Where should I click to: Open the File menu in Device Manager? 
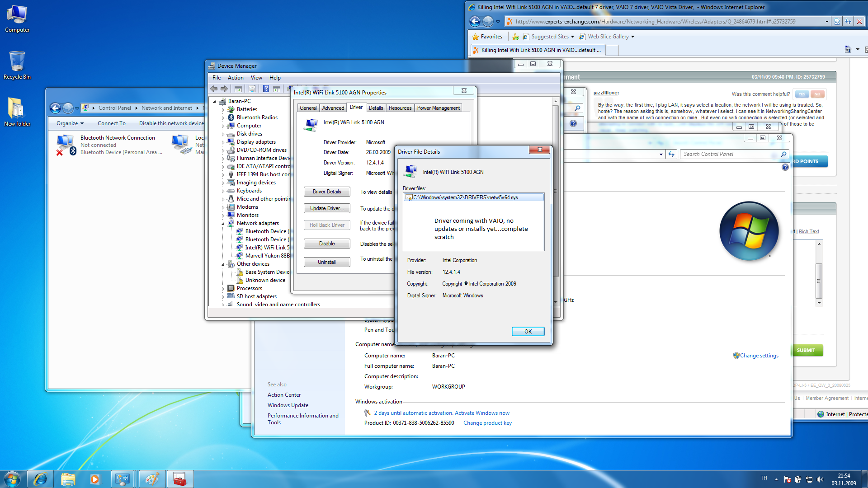[217, 78]
